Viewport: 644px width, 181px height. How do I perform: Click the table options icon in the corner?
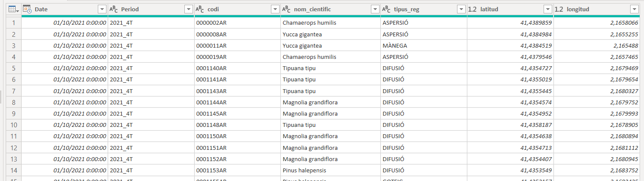point(13,9)
